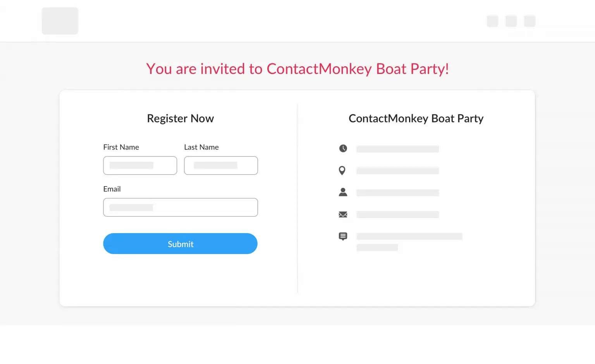The width and height of the screenshot is (595, 364).
Task: Click inside the Last Name field
Action: pos(221,165)
